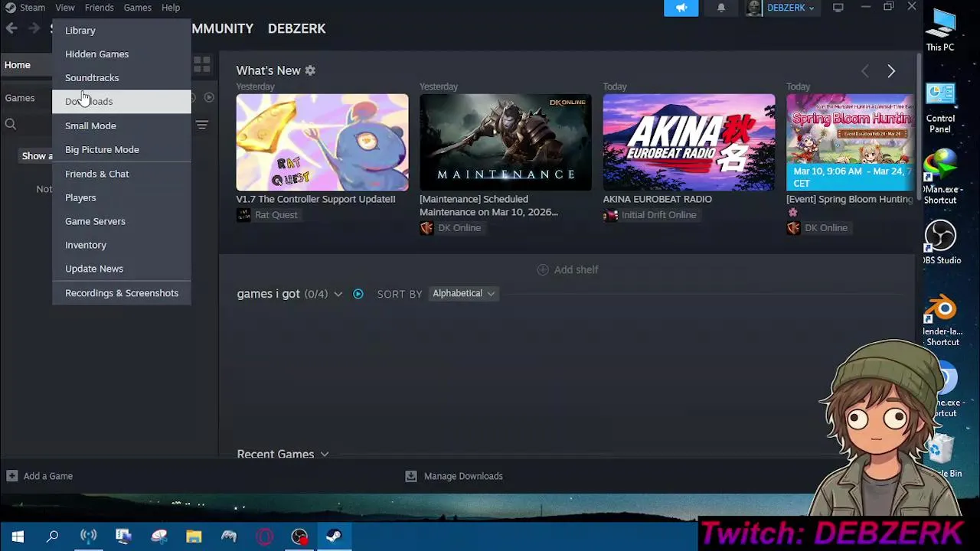Click ready-to-play filter icon on shelf
The width and height of the screenshot is (980, 551).
pyautogui.click(x=358, y=294)
